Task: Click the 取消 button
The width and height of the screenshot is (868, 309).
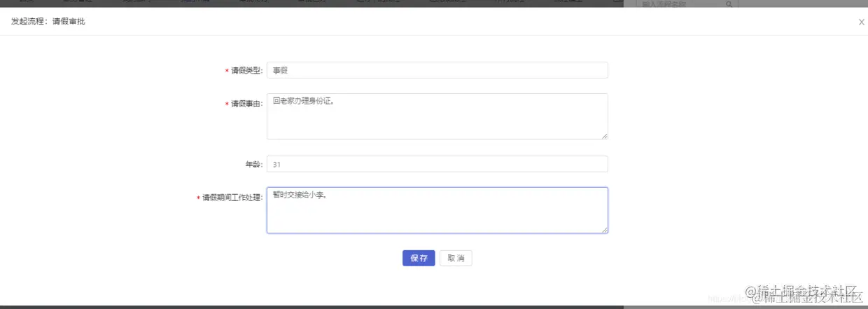Action: (x=456, y=258)
